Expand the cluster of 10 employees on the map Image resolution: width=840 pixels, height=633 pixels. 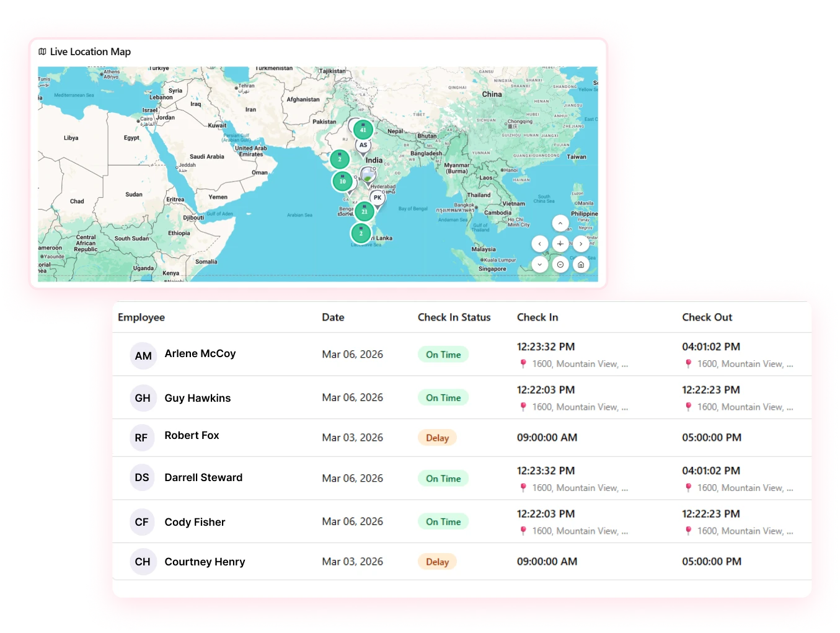(342, 181)
